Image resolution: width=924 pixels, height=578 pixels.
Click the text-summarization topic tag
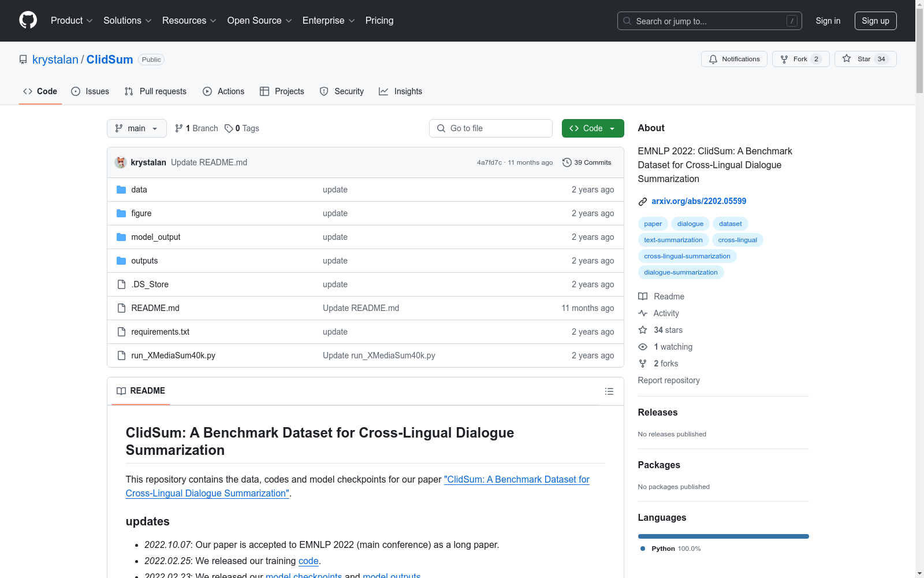[x=673, y=240]
